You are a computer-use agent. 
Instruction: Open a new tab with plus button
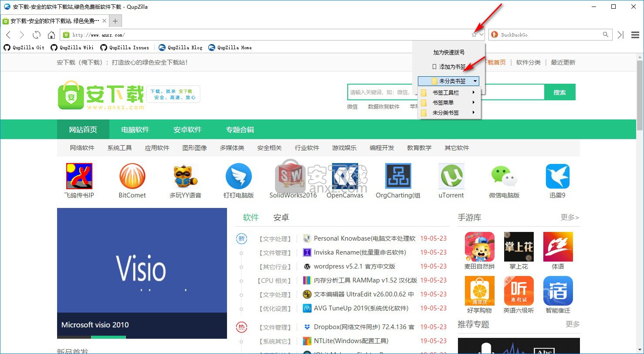pyautogui.click(x=115, y=21)
